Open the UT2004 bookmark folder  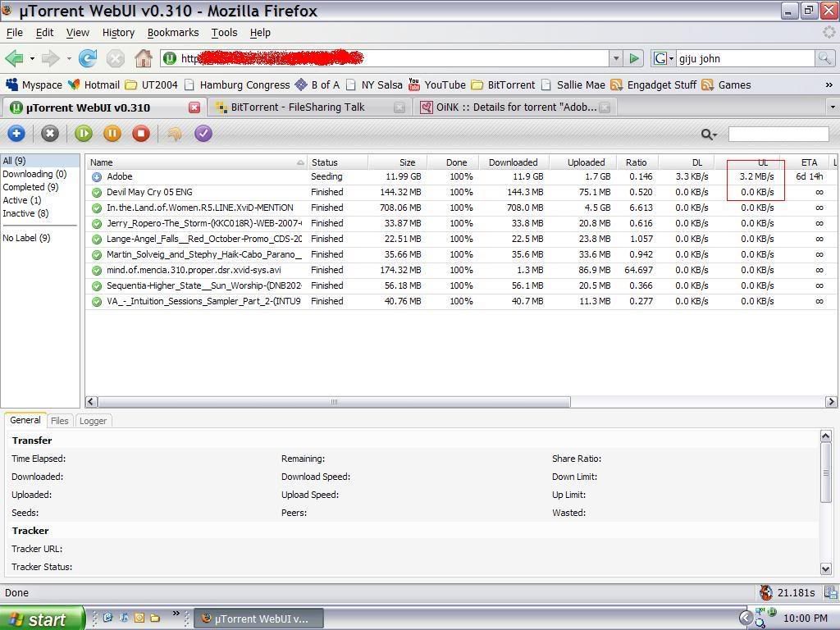(x=152, y=84)
